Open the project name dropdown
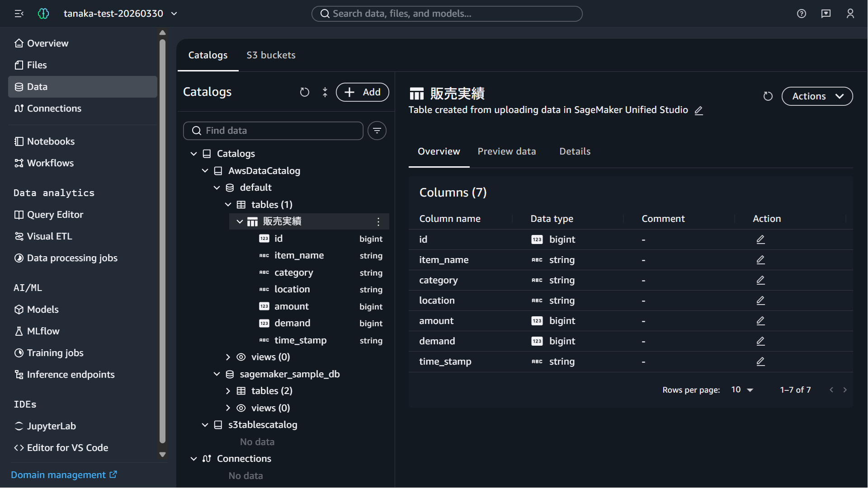 pyautogui.click(x=120, y=14)
